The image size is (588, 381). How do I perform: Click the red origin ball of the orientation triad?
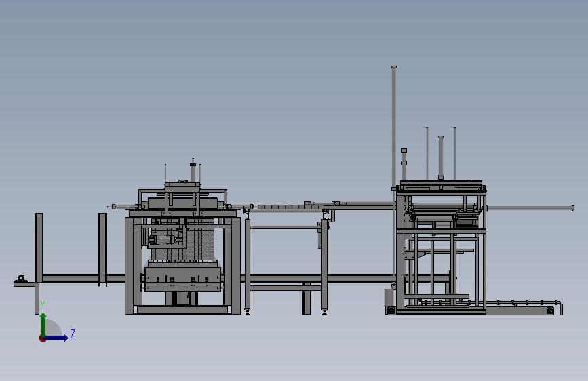point(42,338)
